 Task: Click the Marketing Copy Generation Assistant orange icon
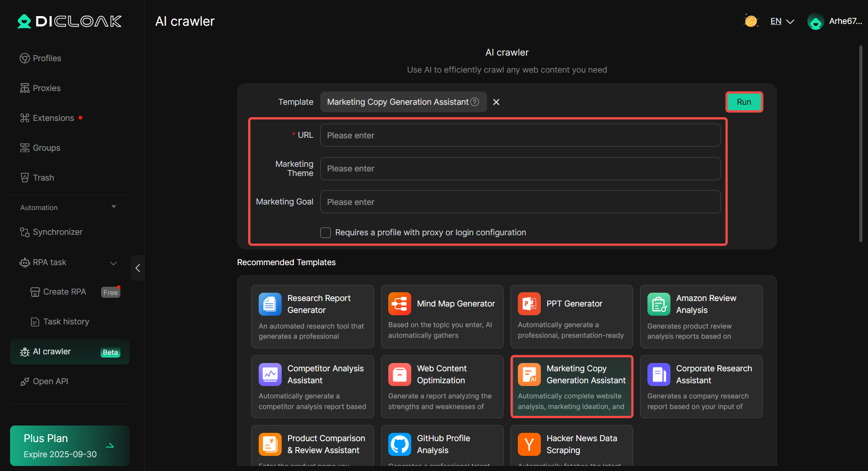pos(529,375)
